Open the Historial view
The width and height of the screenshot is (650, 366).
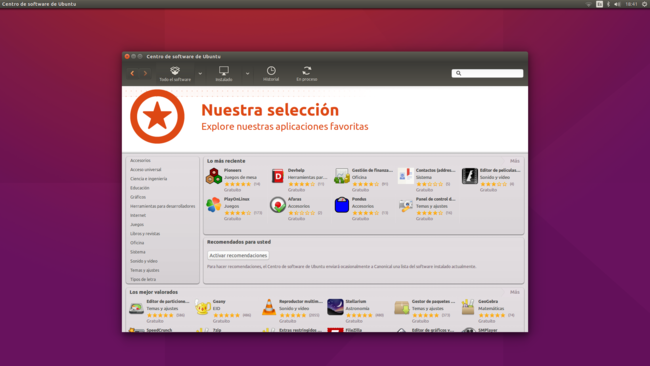[271, 73]
